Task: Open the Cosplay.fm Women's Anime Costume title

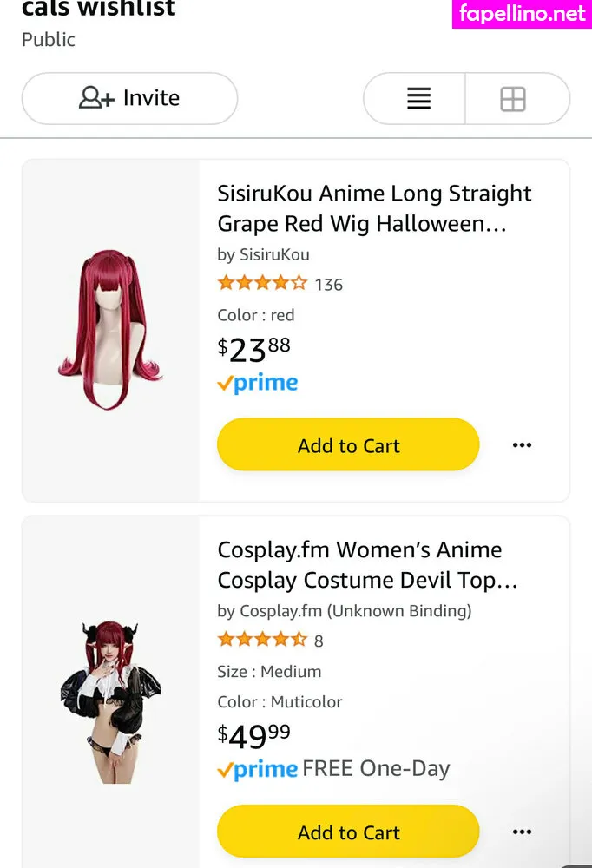Action: [367, 565]
